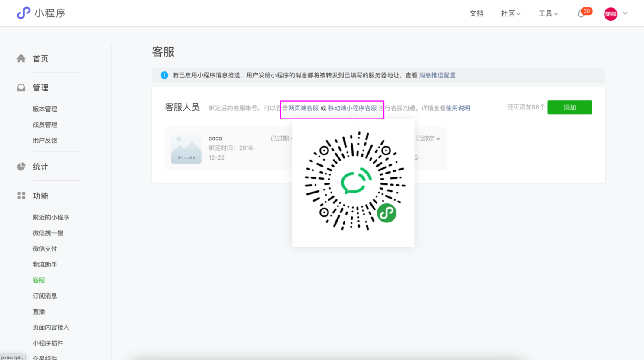Click the pie chart icon beside 统计
644x360 pixels.
[21, 167]
